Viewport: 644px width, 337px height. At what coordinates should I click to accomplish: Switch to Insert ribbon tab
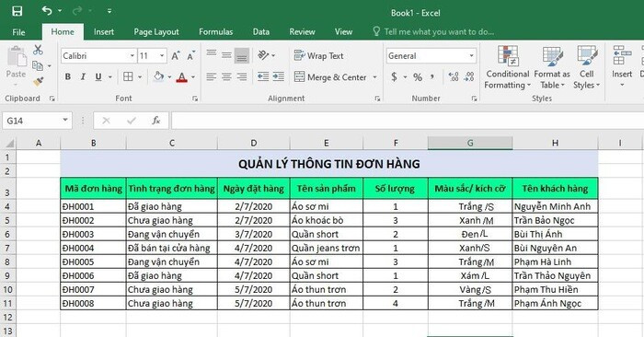coord(103,31)
